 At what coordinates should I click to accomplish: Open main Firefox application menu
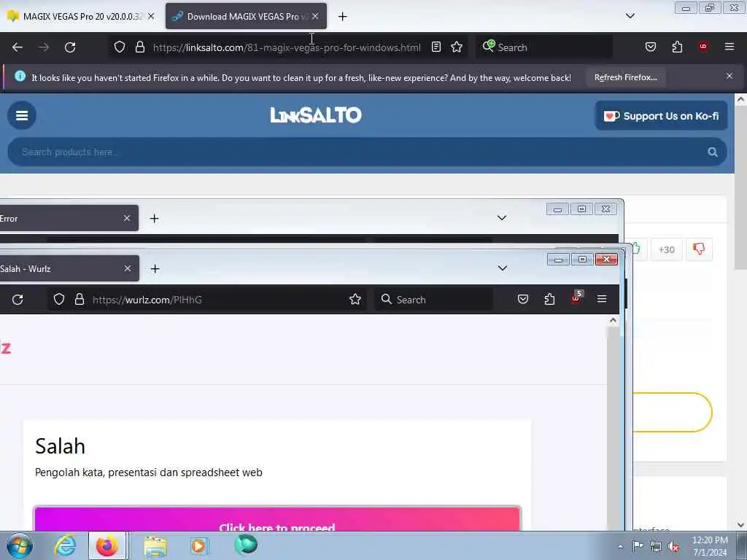click(729, 47)
